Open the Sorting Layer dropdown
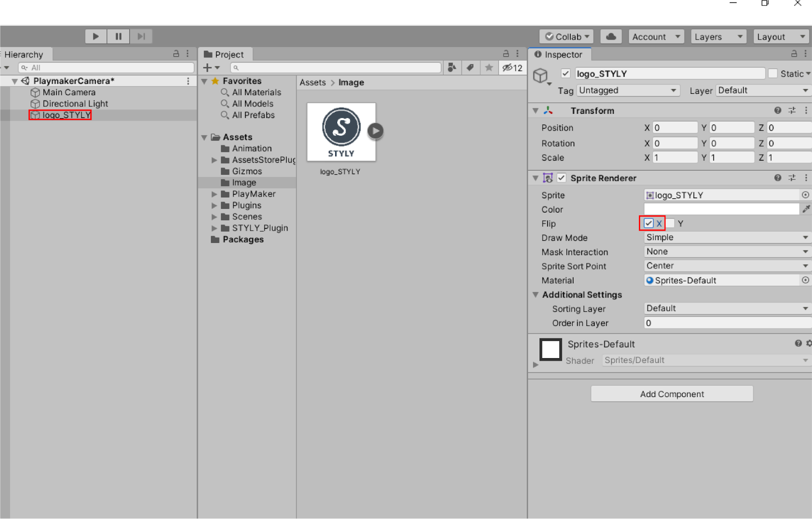Screen dimensions: 812x519 pos(728,308)
